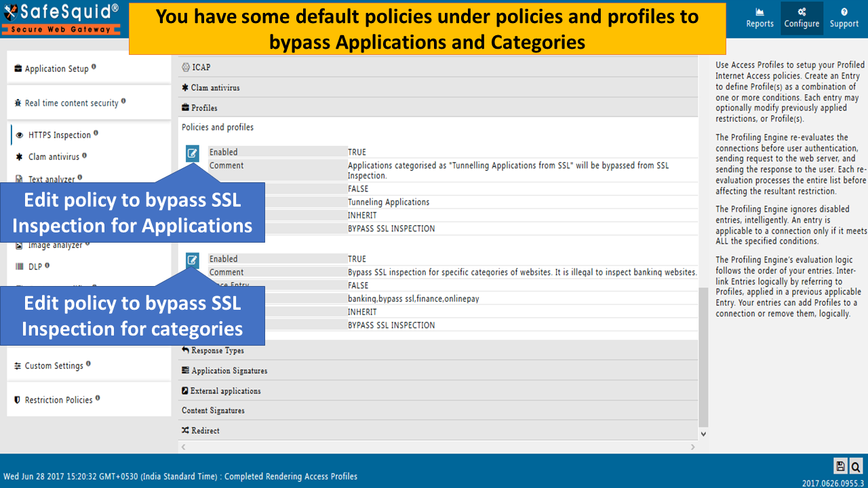Open the Configure tab

[x=802, y=18]
